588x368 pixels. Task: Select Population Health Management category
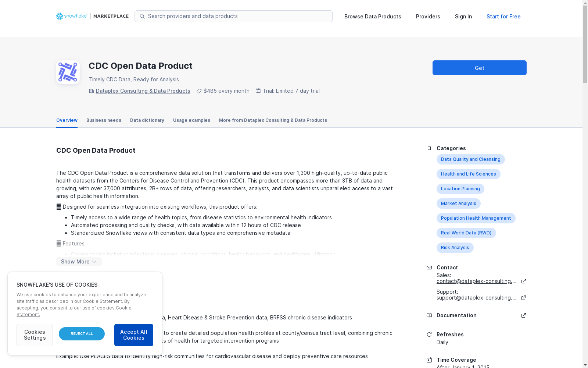point(476,218)
